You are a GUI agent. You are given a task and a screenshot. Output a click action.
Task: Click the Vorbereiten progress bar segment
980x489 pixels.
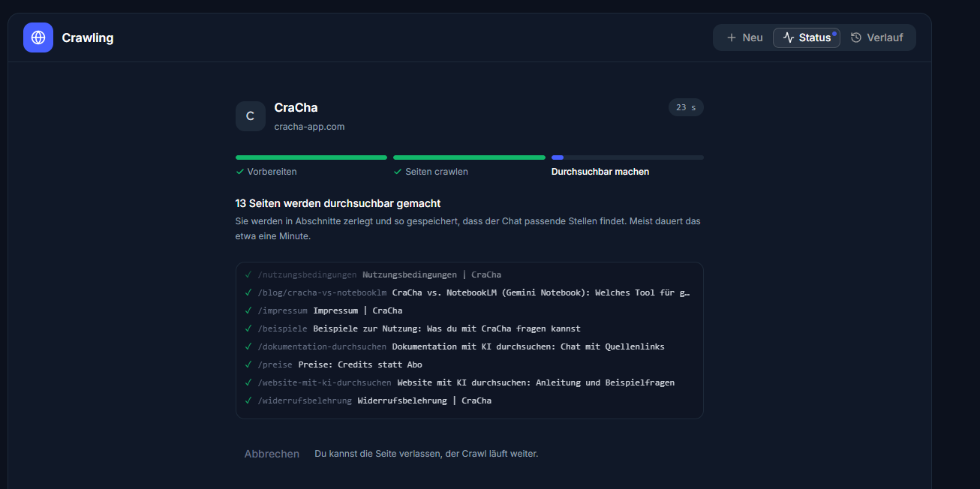point(311,157)
